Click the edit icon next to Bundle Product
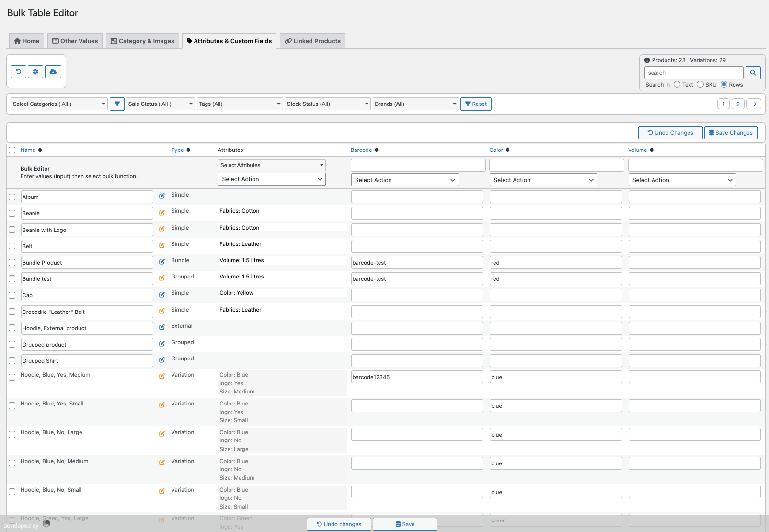769x532 pixels. click(x=161, y=261)
